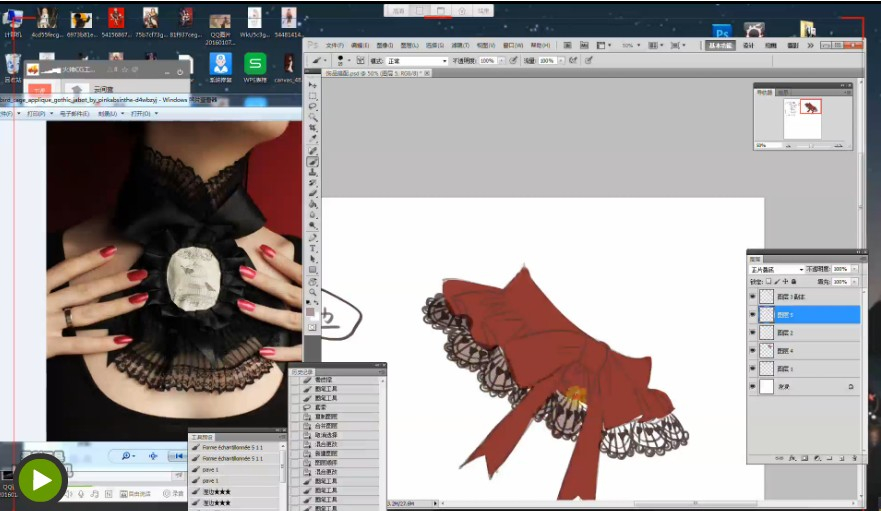Click the Navigator preview thumbnail
Image resolution: width=881 pixels, height=511 pixels.
pyautogui.click(x=802, y=119)
